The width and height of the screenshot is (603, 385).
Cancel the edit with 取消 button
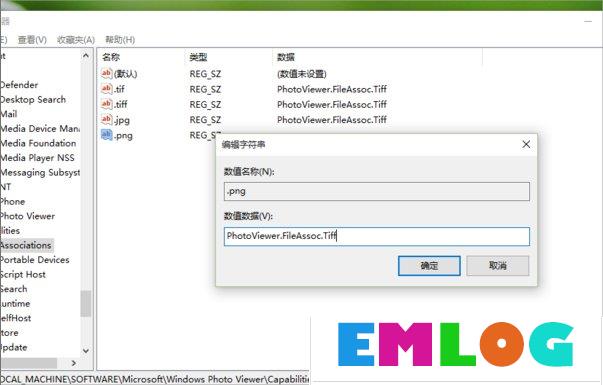498,266
